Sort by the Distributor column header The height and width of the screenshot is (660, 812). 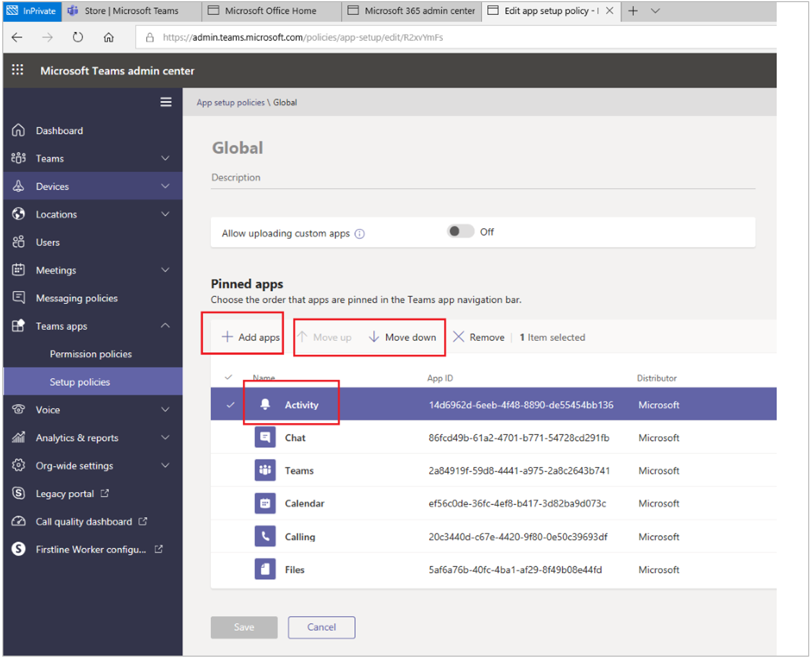pyautogui.click(x=657, y=378)
